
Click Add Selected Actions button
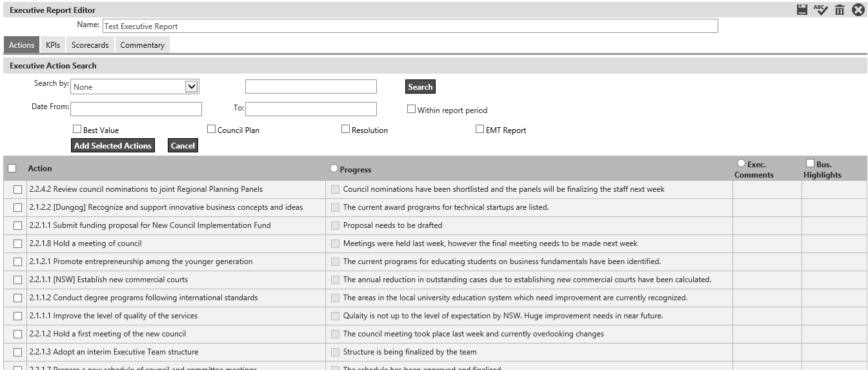coord(113,145)
